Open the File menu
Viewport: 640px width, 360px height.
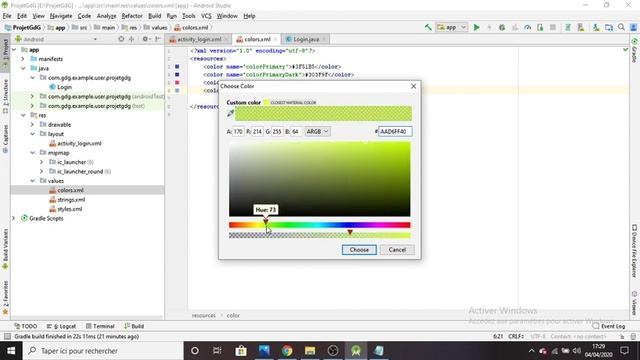pos(7,16)
